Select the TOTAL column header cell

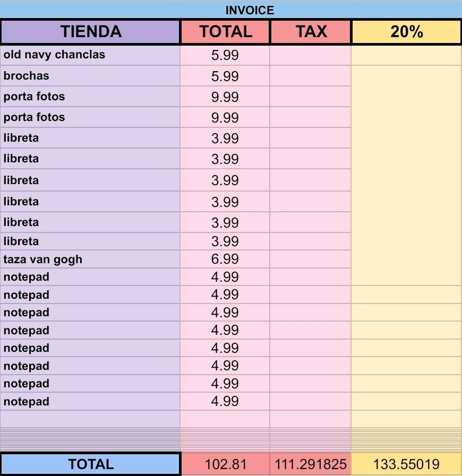[225, 31]
